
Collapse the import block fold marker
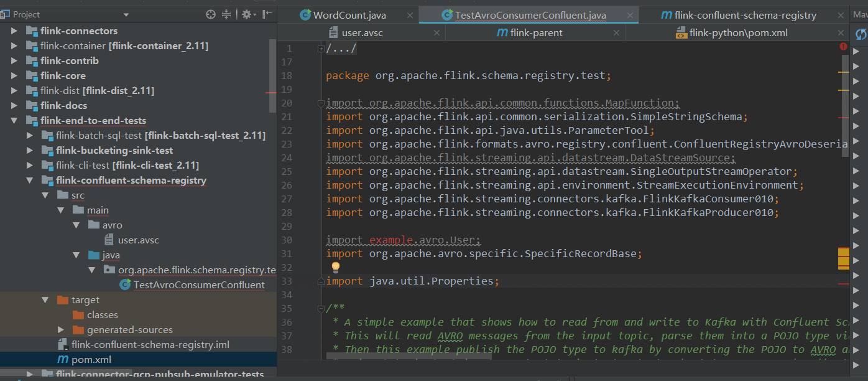click(321, 103)
